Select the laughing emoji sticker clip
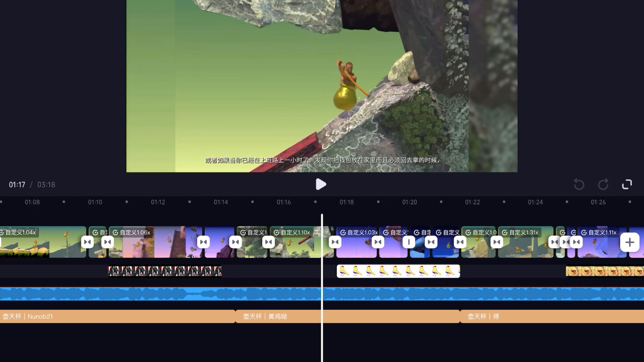 [x=605, y=271]
